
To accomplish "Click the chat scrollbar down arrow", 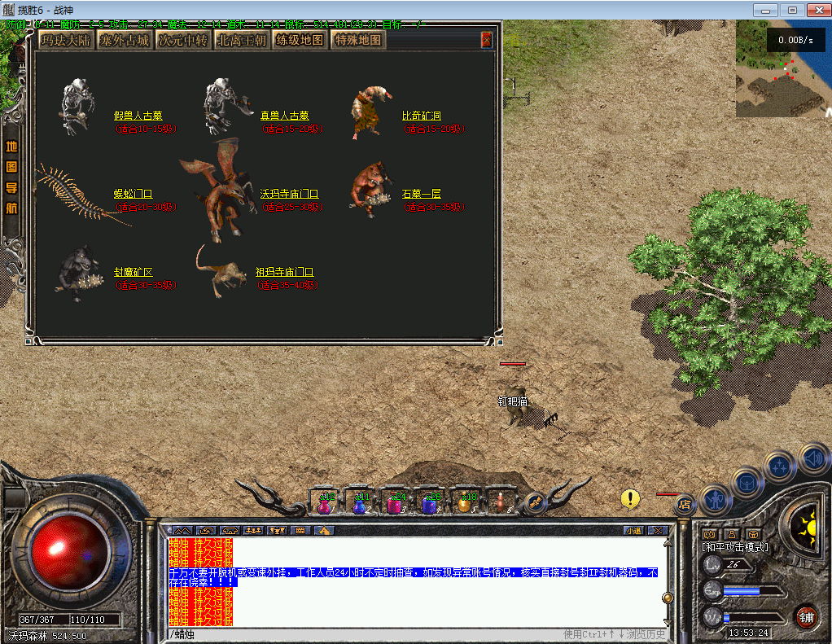I will (x=668, y=622).
